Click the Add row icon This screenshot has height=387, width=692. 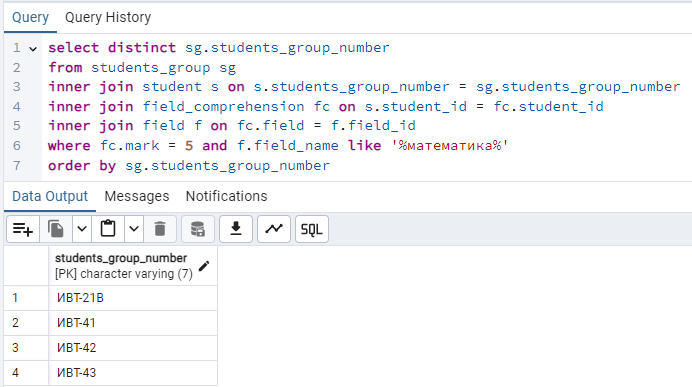pyautogui.click(x=23, y=229)
